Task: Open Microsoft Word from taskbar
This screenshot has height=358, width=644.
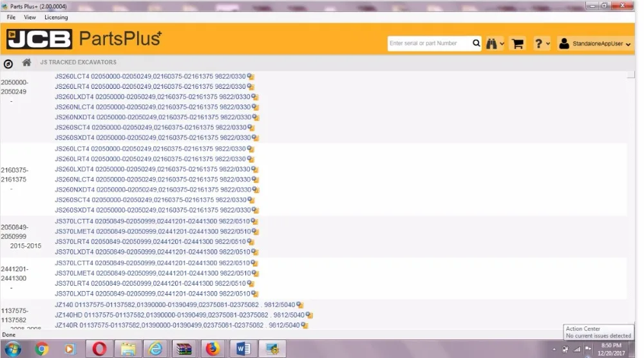Action: [x=243, y=350]
